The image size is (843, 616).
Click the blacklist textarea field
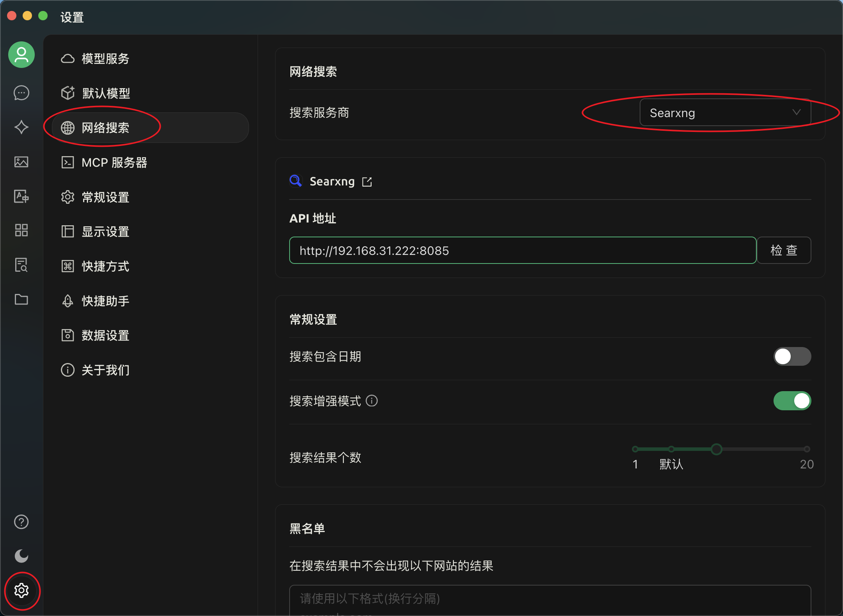550,600
